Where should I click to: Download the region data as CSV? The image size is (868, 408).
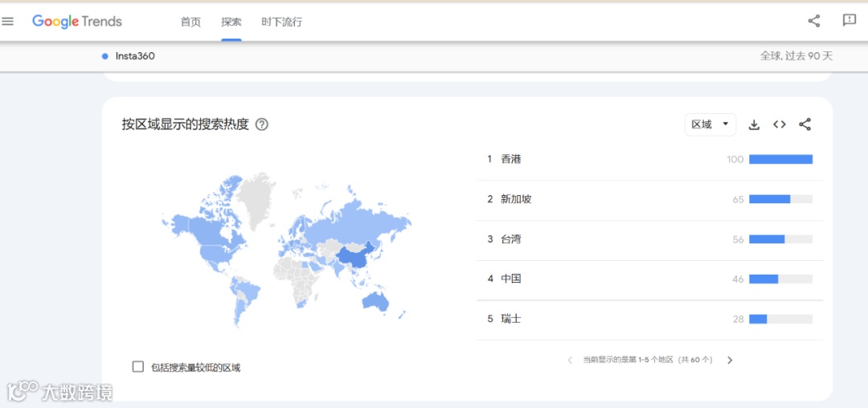point(753,125)
